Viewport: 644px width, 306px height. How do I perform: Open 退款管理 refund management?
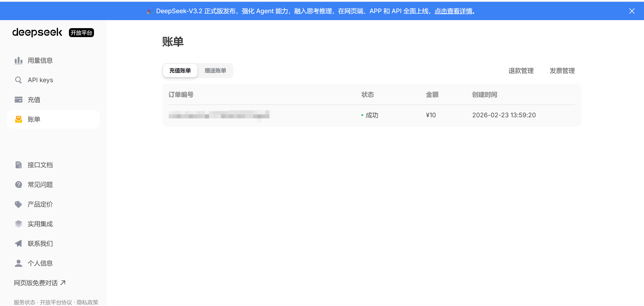[x=521, y=71]
